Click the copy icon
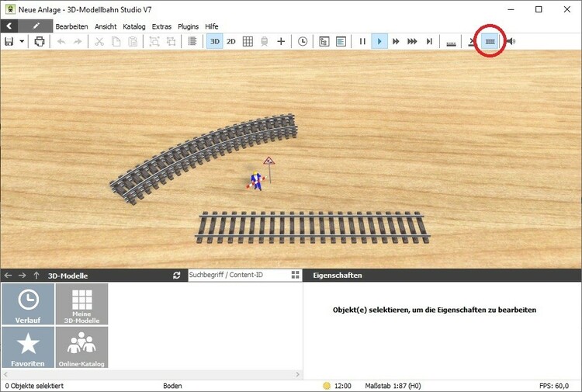 pyautogui.click(x=116, y=41)
